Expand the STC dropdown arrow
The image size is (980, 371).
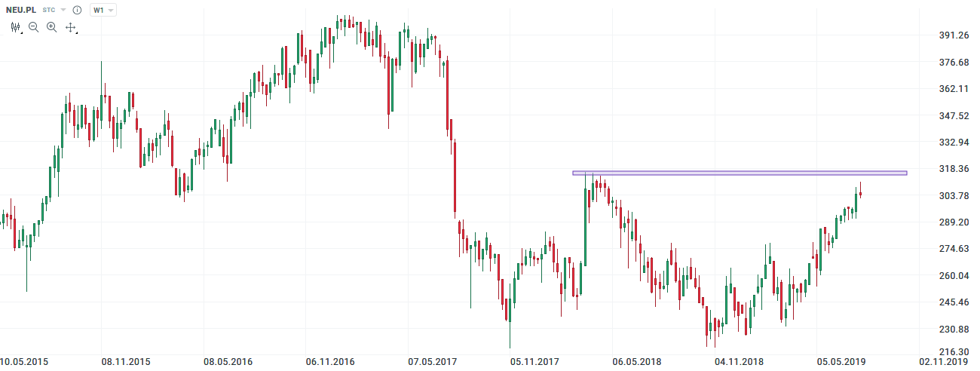[63, 11]
